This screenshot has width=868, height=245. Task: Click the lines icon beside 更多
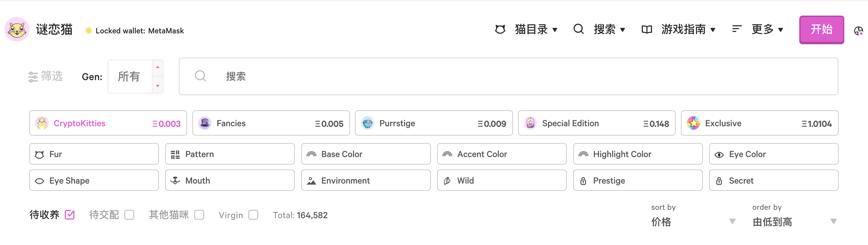(737, 29)
